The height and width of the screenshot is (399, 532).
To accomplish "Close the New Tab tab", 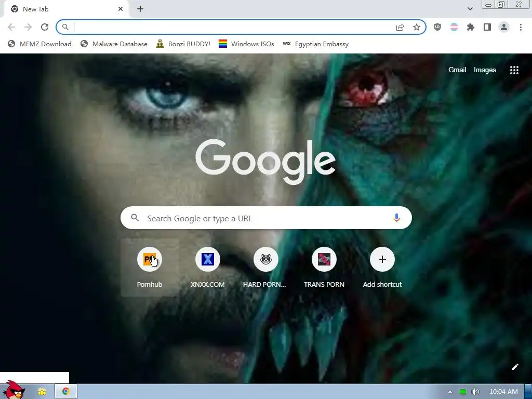I will click(x=121, y=9).
